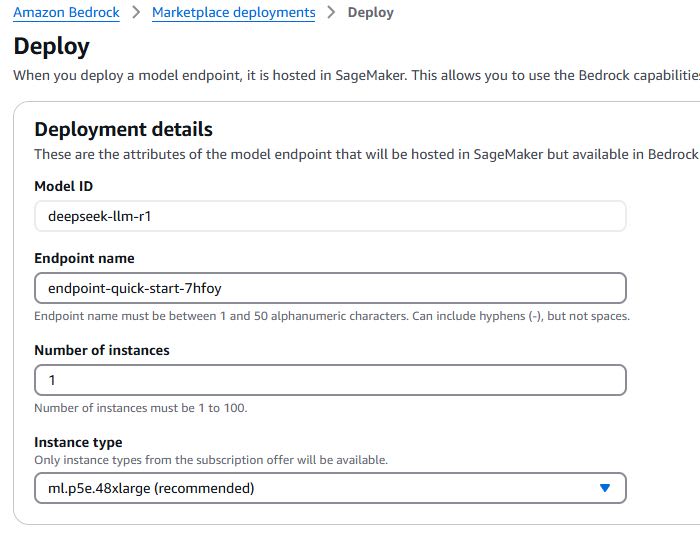700x539 pixels.
Task: Click the chevron after Marketplace deployments
Action: 331,13
